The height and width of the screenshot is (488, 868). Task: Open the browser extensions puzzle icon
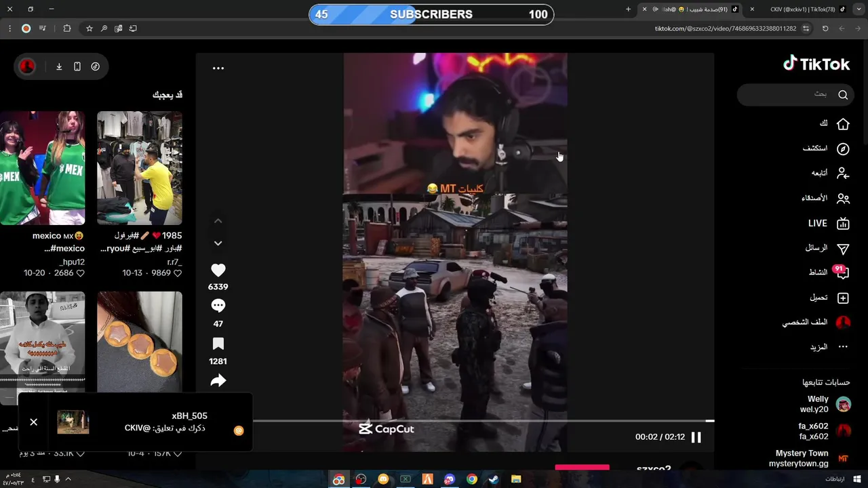click(x=66, y=28)
